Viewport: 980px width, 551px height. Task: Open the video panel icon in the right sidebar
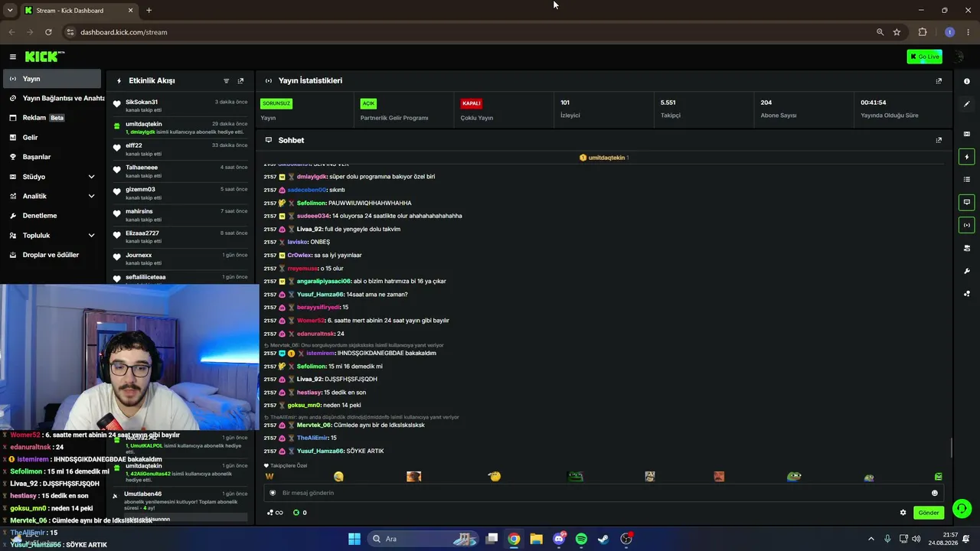tap(967, 134)
